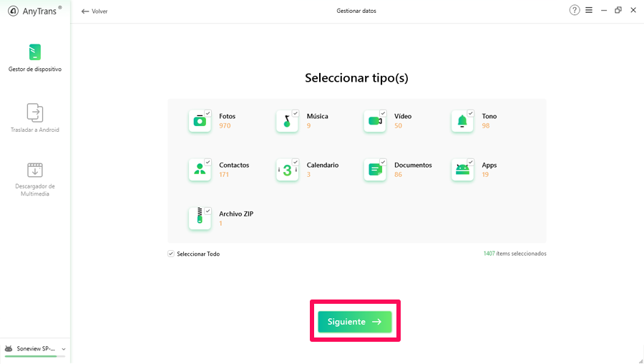Viewport: 644px width, 364px height.
Task: Click the Apps label
Action: pos(489,166)
